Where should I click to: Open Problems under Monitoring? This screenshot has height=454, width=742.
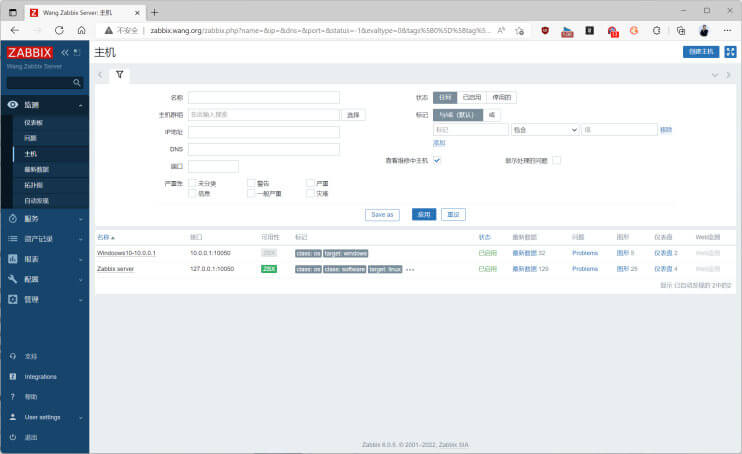tap(30, 138)
